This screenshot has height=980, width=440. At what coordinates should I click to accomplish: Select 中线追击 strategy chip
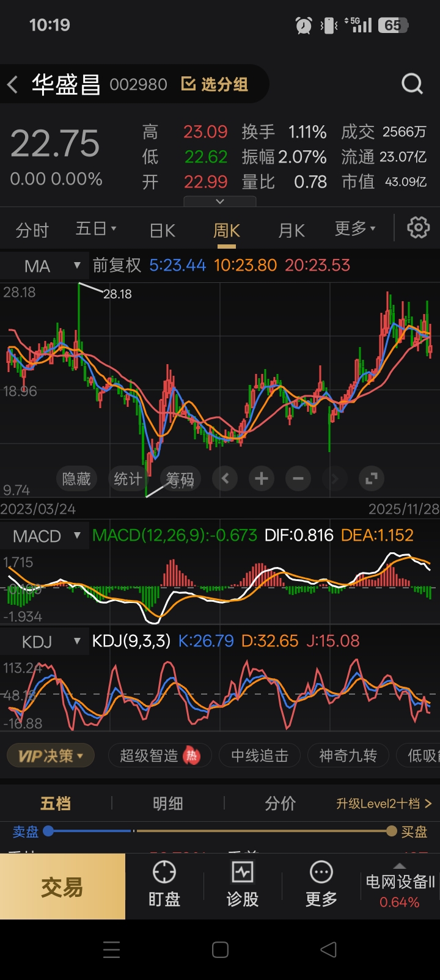click(x=259, y=756)
